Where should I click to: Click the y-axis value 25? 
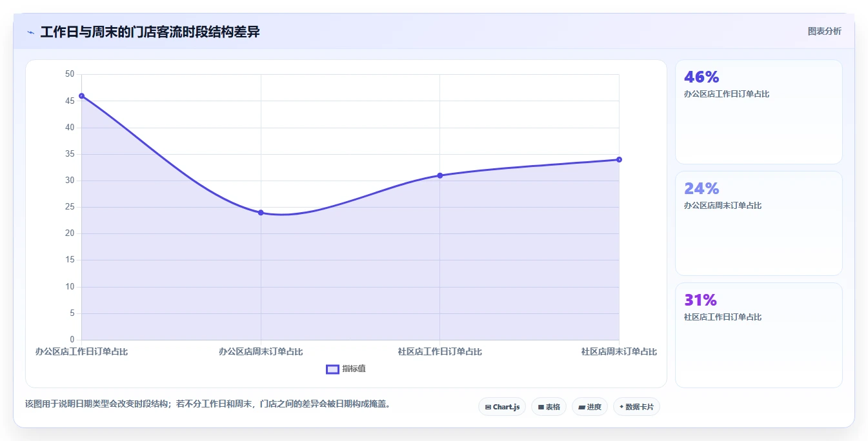click(x=70, y=207)
